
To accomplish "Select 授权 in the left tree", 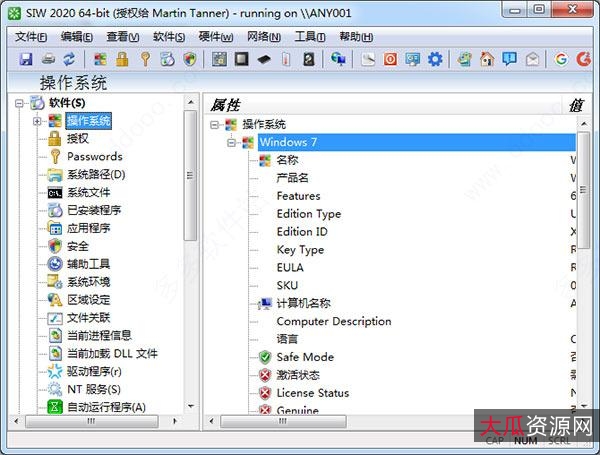I will [x=78, y=139].
